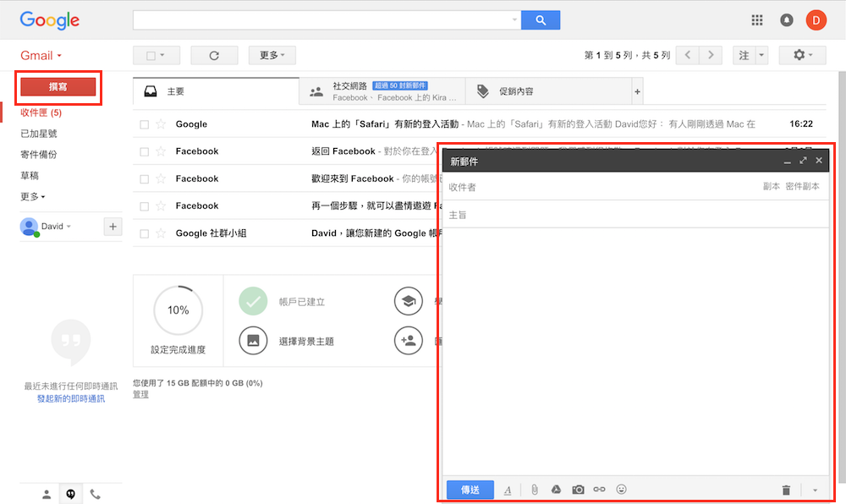The width and height of the screenshot is (846, 504).
Task: Tick checkbox for the Google email
Action: 144,124
